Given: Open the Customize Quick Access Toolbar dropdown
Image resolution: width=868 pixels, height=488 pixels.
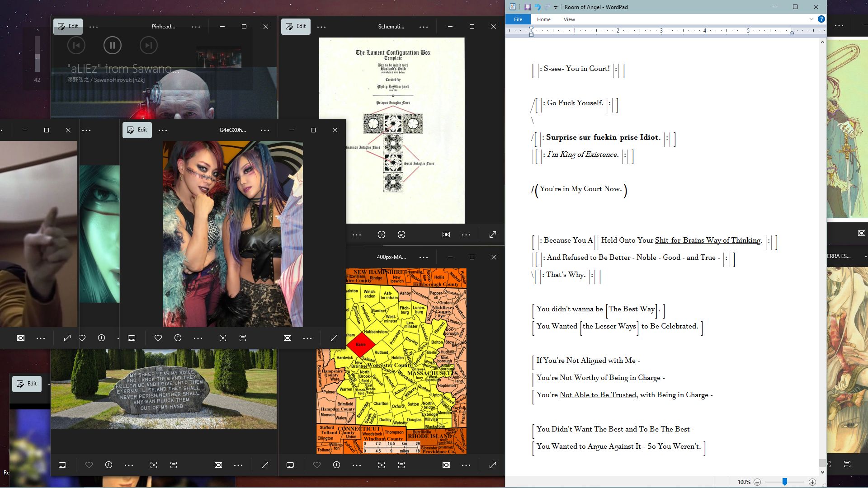Looking at the screenshot, I should [x=556, y=7].
